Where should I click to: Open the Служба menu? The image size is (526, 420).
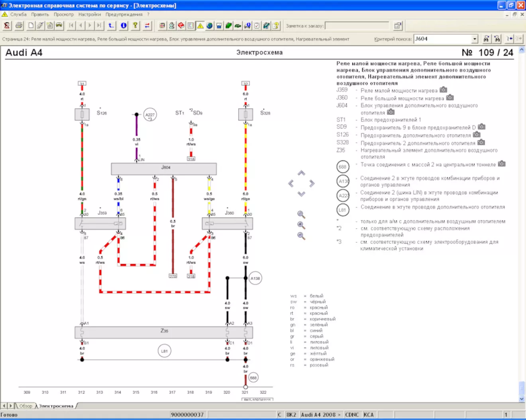click(18, 14)
